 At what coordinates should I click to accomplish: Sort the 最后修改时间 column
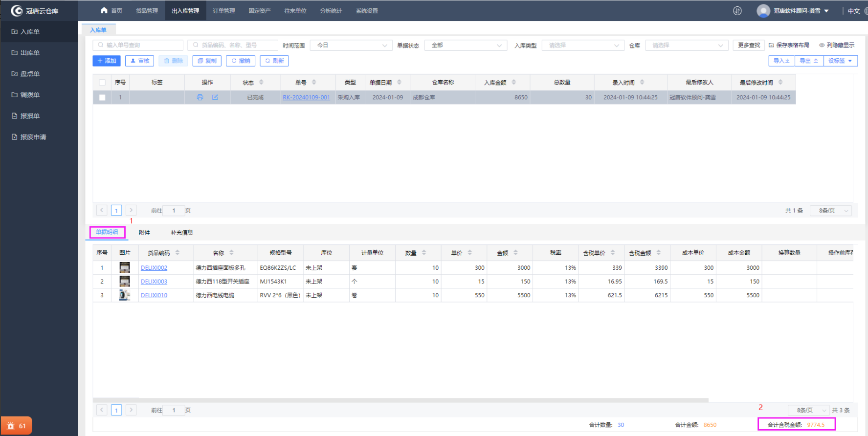point(780,82)
